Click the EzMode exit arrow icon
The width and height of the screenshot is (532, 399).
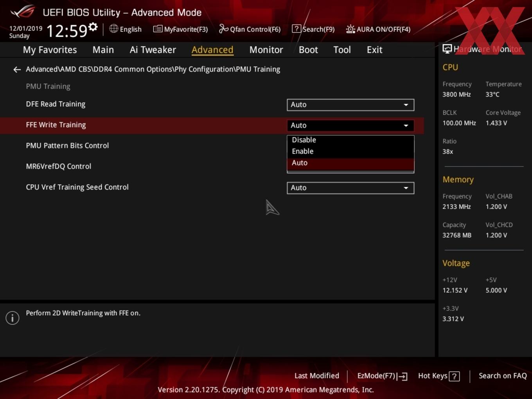tap(403, 376)
